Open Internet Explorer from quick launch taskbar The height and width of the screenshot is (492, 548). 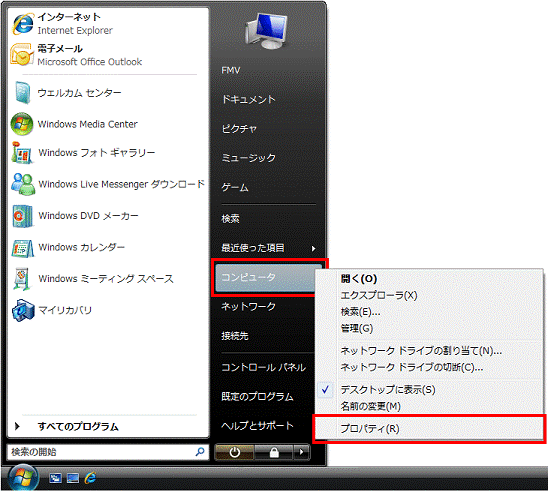pos(90,478)
